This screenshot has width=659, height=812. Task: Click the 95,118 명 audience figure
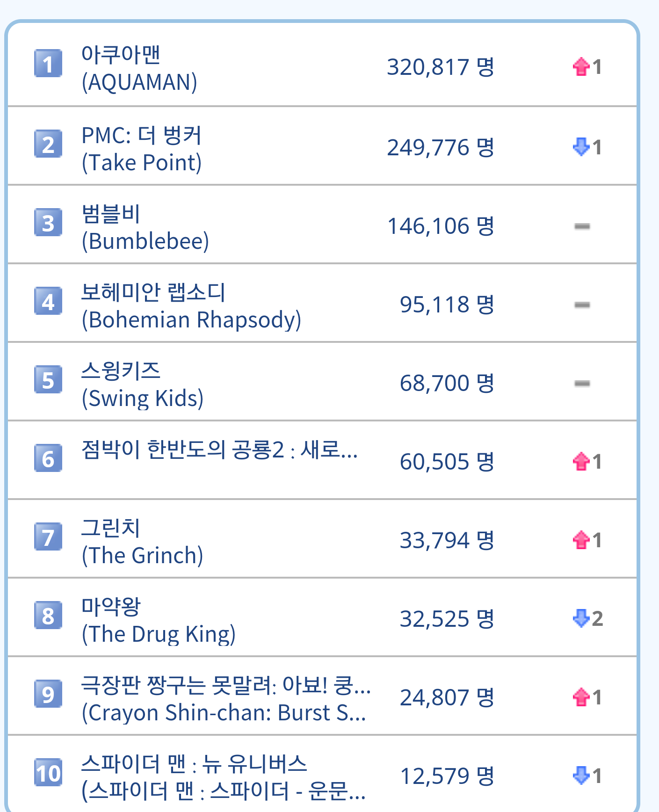(447, 305)
